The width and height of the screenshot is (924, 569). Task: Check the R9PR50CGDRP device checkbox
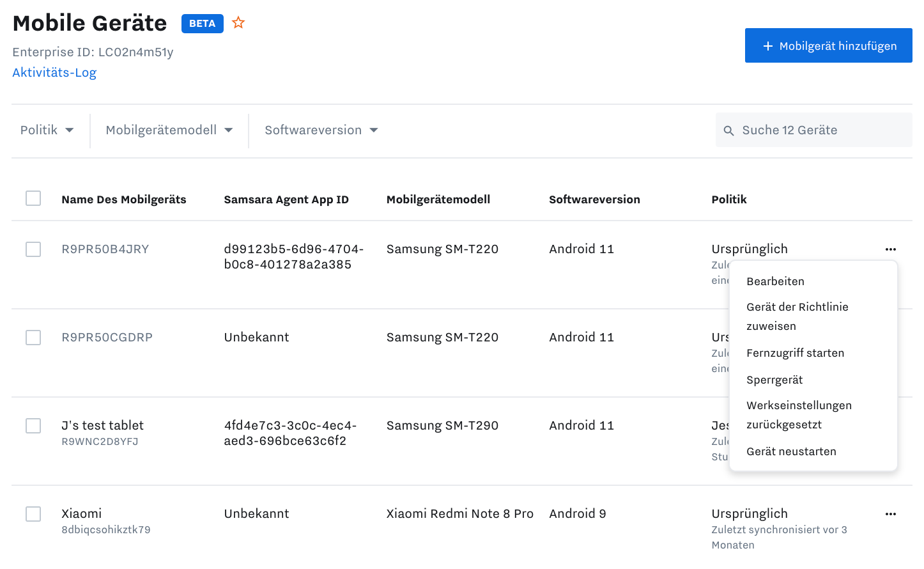[33, 338]
